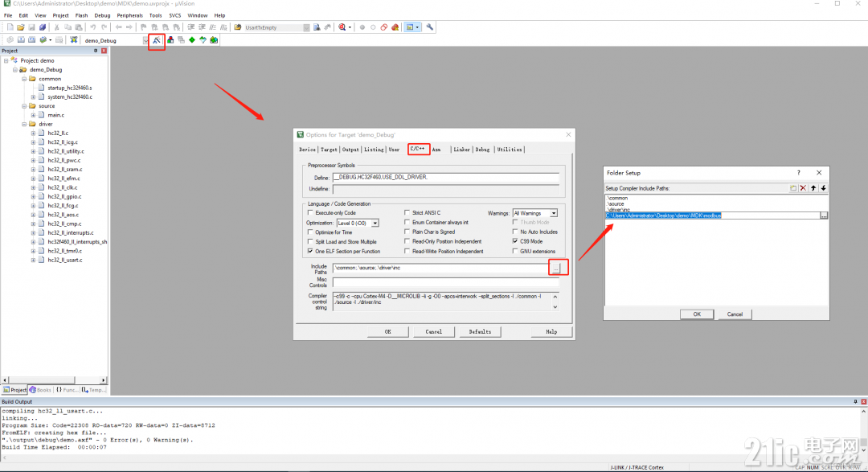Open the Warnings dropdown

(x=553, y=213)
